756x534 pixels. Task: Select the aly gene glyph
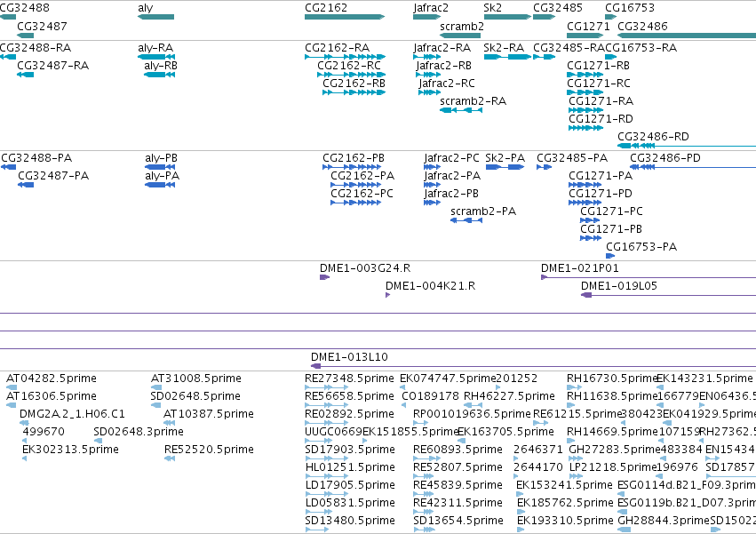155,17
